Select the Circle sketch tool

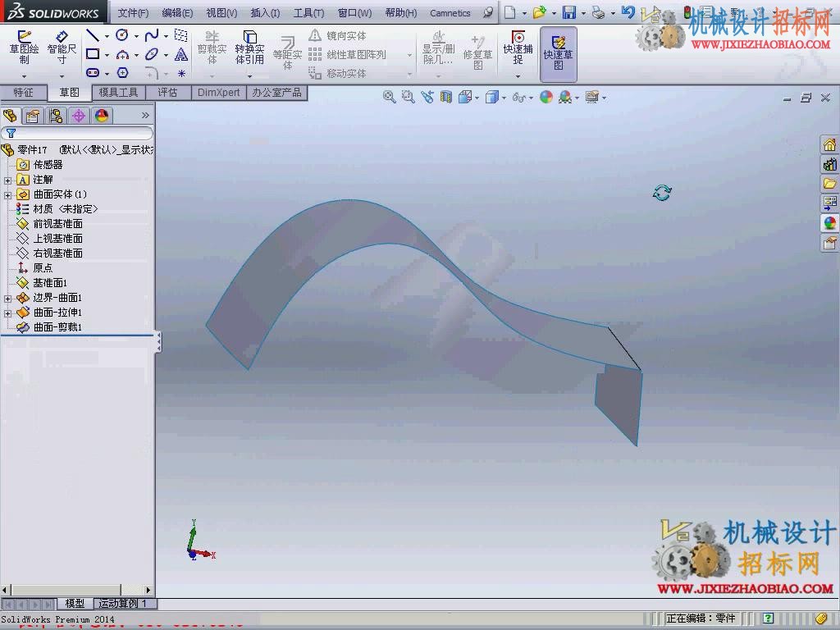pos(122,36)
